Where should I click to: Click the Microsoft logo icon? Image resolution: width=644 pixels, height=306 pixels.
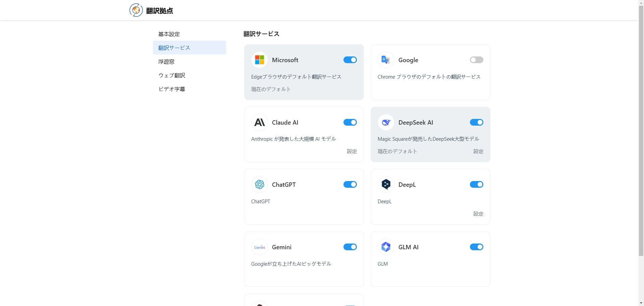point(260,60)
